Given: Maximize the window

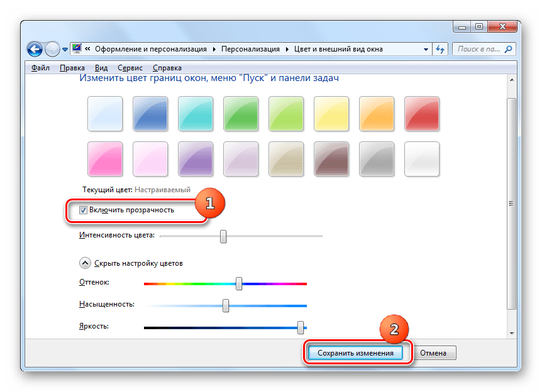Looking at the screenshot, I should tap(479, 26).
